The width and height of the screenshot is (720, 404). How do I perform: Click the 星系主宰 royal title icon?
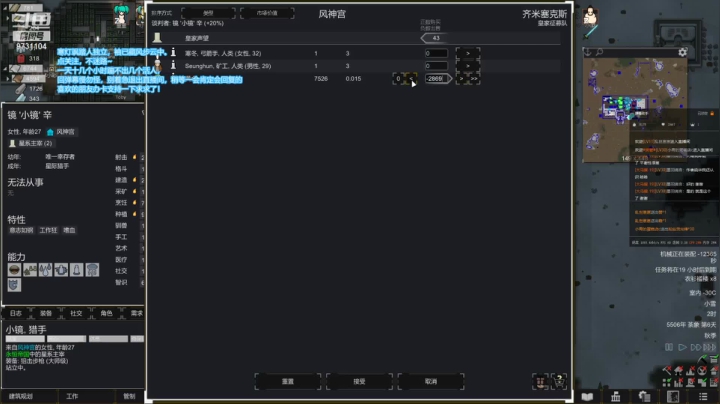pyautogui.click(x=12, y=143)
